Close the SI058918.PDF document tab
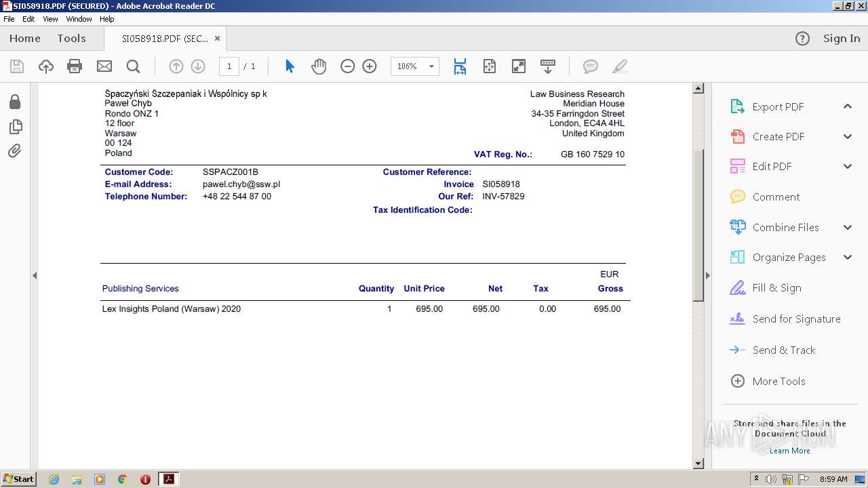 tap(217, 39)
